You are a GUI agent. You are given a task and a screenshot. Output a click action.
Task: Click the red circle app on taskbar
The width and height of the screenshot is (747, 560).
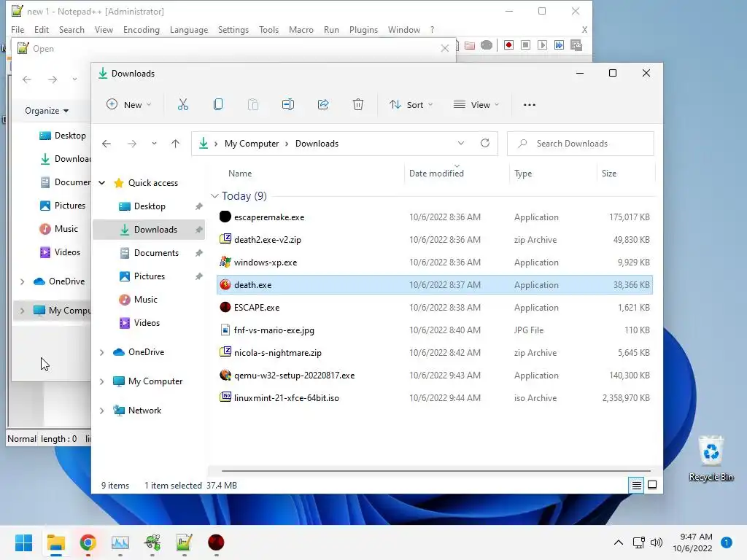tap(216, 542)
